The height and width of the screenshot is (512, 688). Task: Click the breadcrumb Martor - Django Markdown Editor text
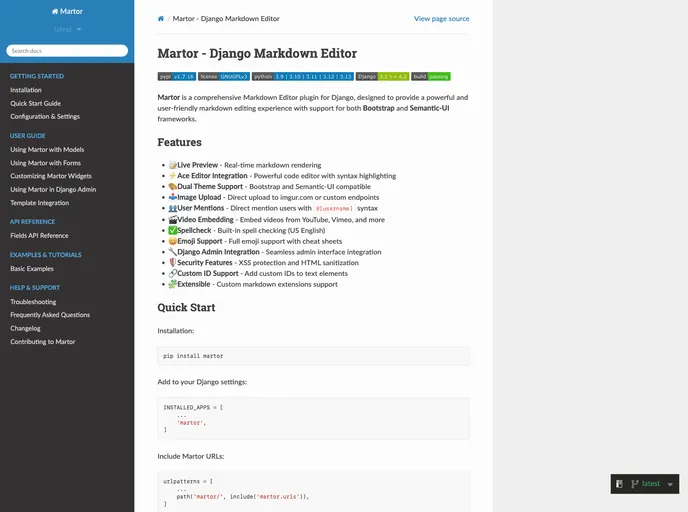226,19
